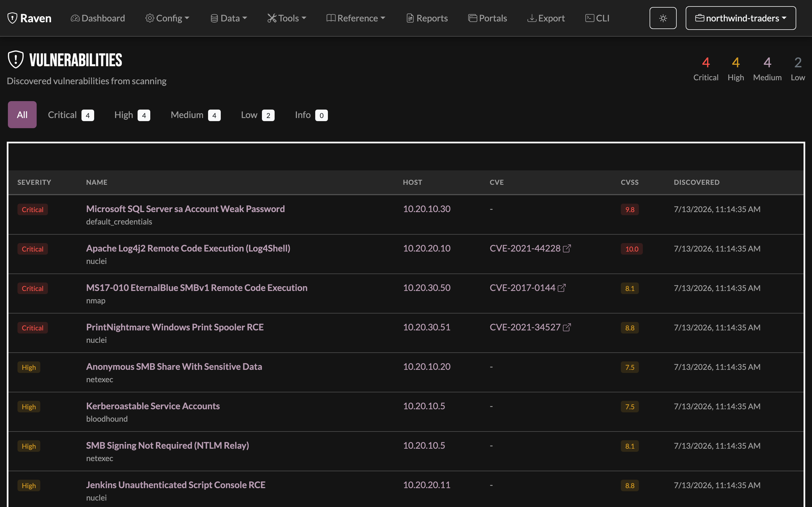The image size is (812, 507).
Task: Open the CLI terminal icon
Action: click(x=590, y=18)
